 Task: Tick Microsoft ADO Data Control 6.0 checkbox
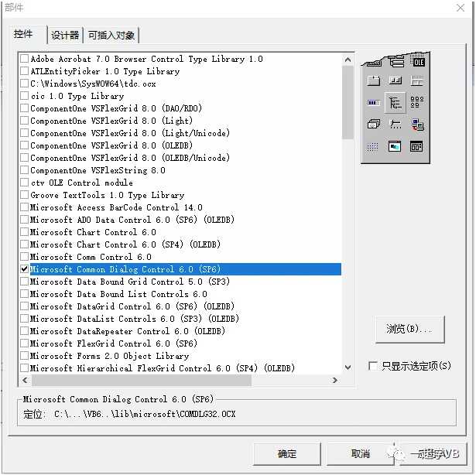[x=24, y=220]
